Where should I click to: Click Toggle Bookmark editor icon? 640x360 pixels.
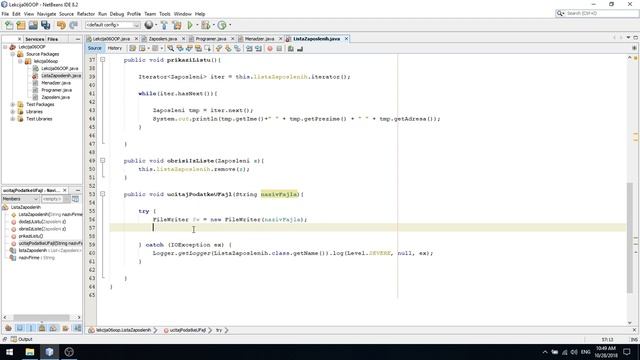[238, 49]
